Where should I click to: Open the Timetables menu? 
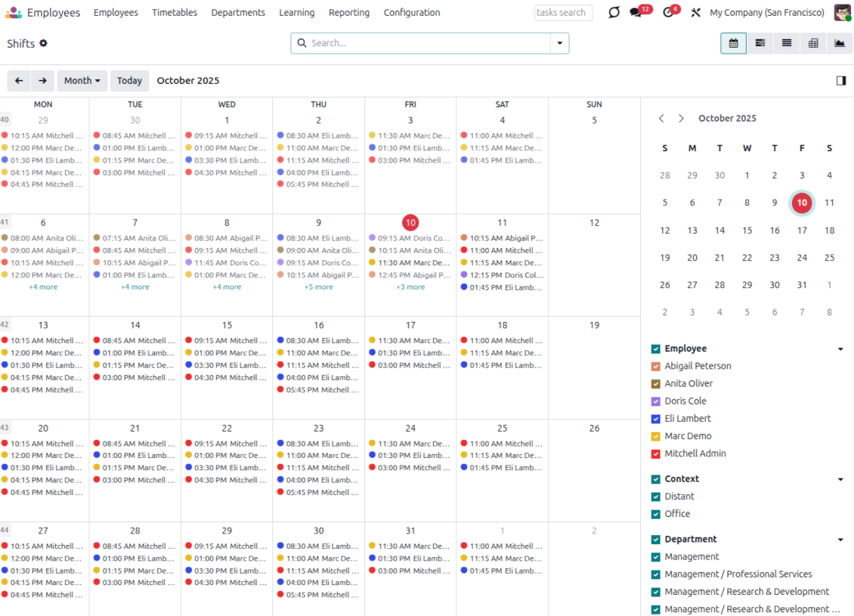(x=175, y=13)
